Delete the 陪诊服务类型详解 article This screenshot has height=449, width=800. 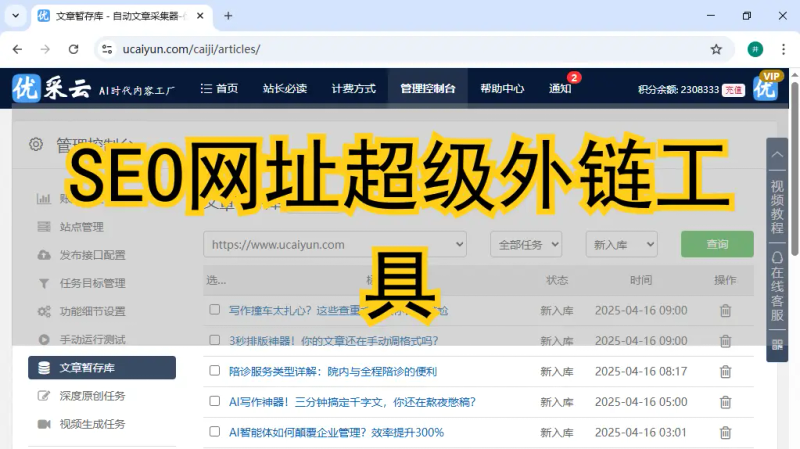point(725,371)
